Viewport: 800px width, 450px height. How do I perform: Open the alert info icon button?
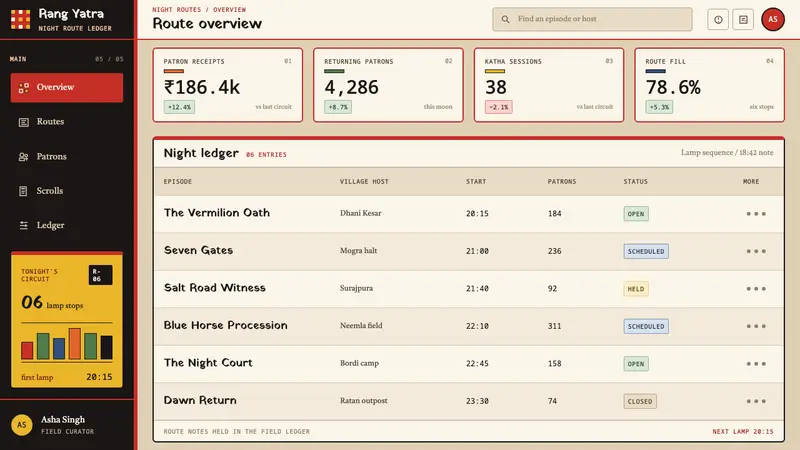pos(718,19)
